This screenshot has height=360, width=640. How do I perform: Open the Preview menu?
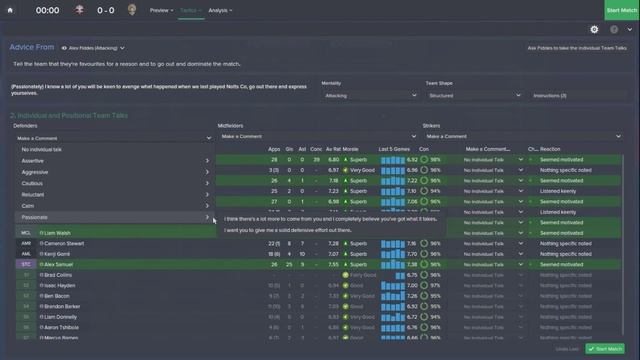pos(162,10)
